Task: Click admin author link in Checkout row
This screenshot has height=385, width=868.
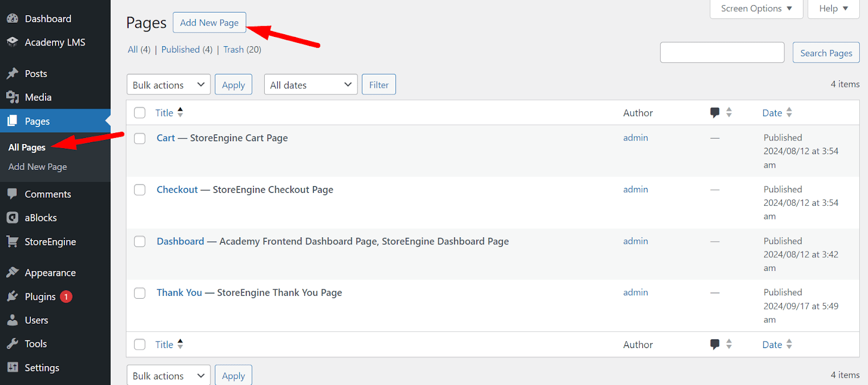Action: pos(635,190)
